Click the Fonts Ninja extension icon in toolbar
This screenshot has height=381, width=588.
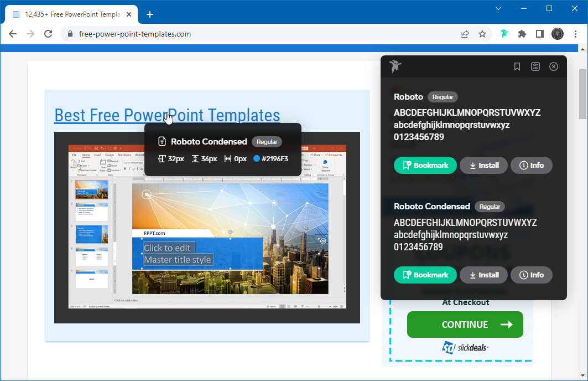504,34
